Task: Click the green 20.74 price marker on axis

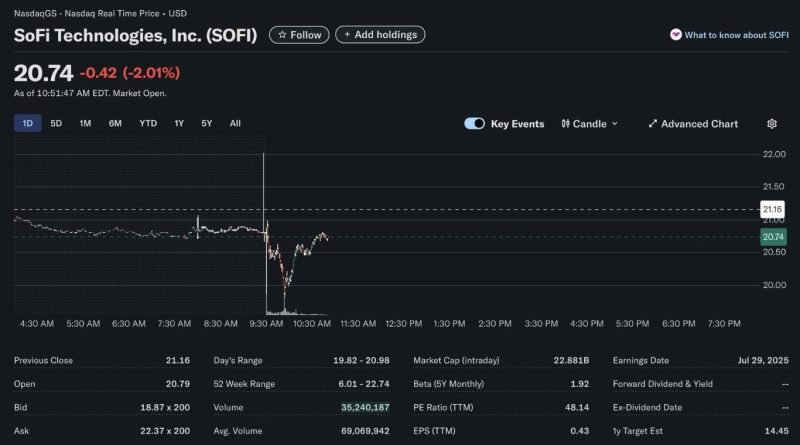Action: (773, 237)
